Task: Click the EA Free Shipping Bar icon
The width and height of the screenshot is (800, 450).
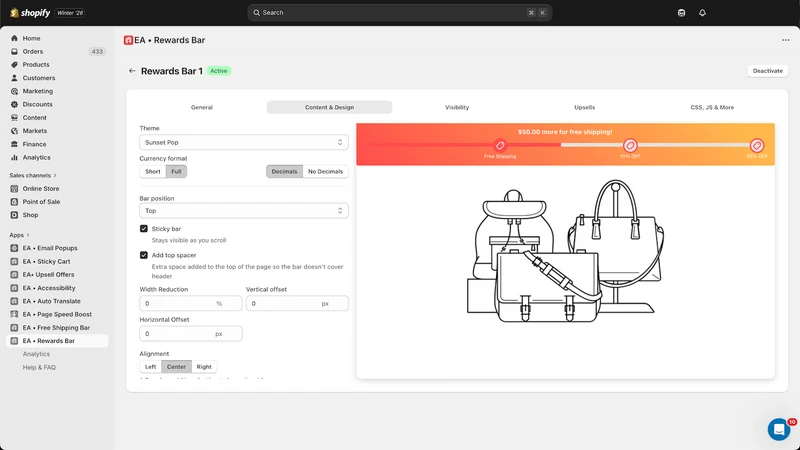Action: tap(14, 328)
